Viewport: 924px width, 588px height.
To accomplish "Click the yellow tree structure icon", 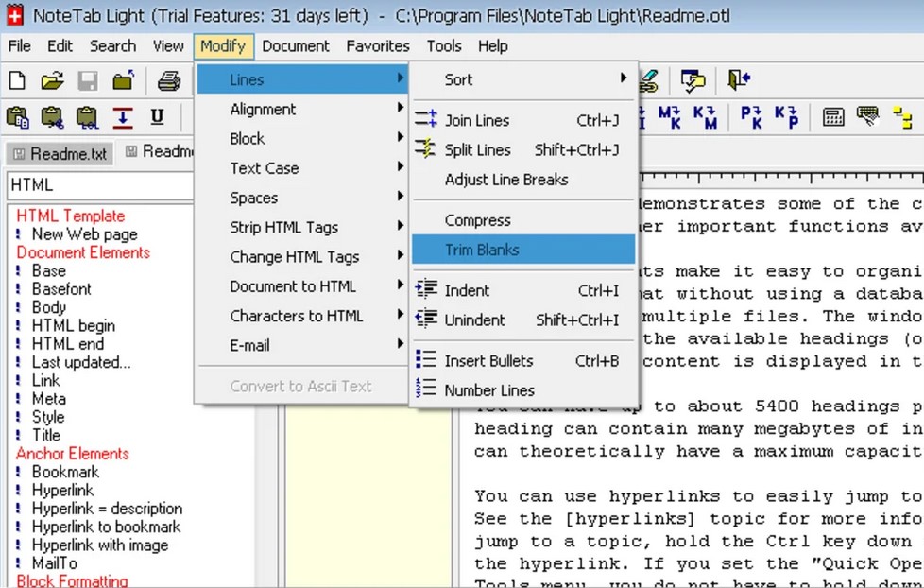I will point(902,117).
